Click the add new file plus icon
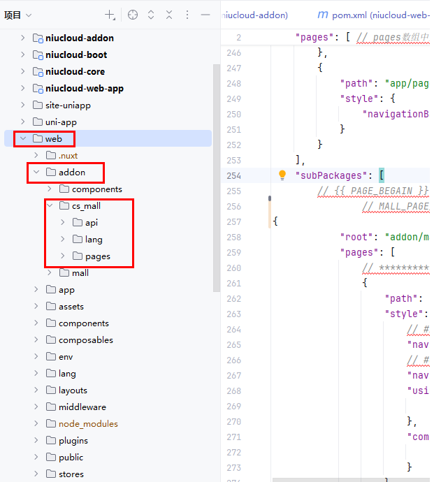The height and width of the screenshot is (482, 448). click(110, 15)
